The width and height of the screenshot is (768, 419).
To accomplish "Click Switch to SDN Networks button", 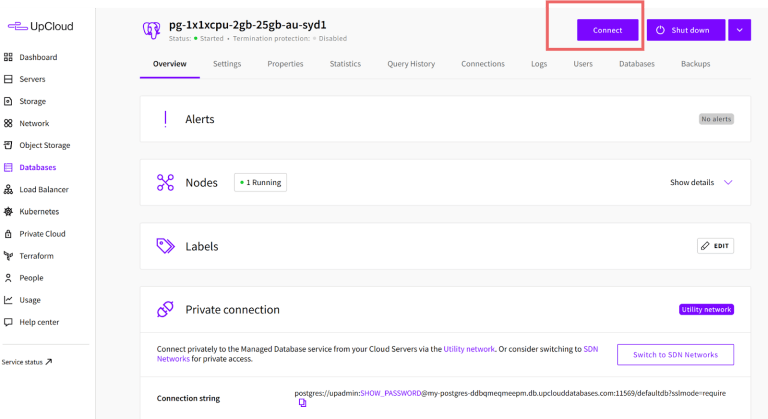I will [675, 354].
